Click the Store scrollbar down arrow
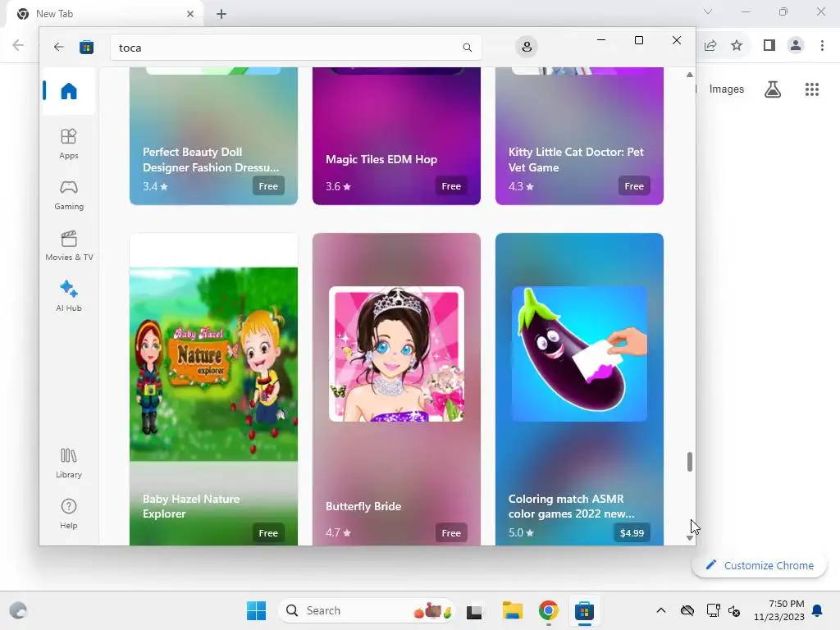The height and width of the screenshot is (630, 840). (689, 538)
